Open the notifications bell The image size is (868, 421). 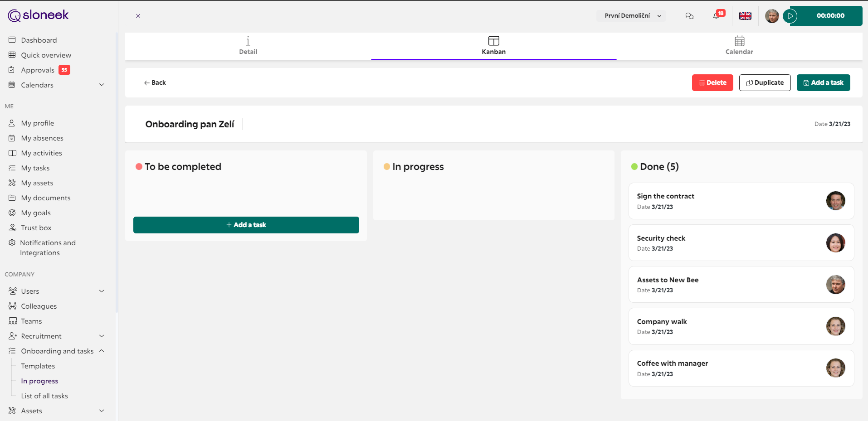click(x=717, y=16)
